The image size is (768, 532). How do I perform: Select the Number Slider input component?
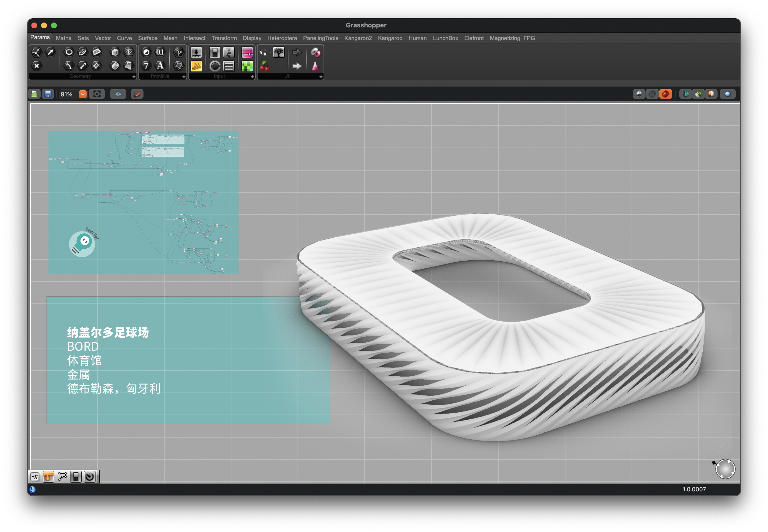pos(196,52)
